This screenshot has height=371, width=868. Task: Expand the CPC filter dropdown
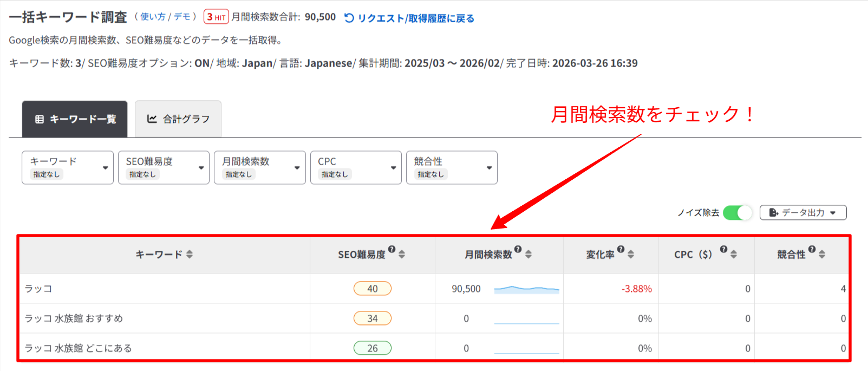(x=356, y=167)
